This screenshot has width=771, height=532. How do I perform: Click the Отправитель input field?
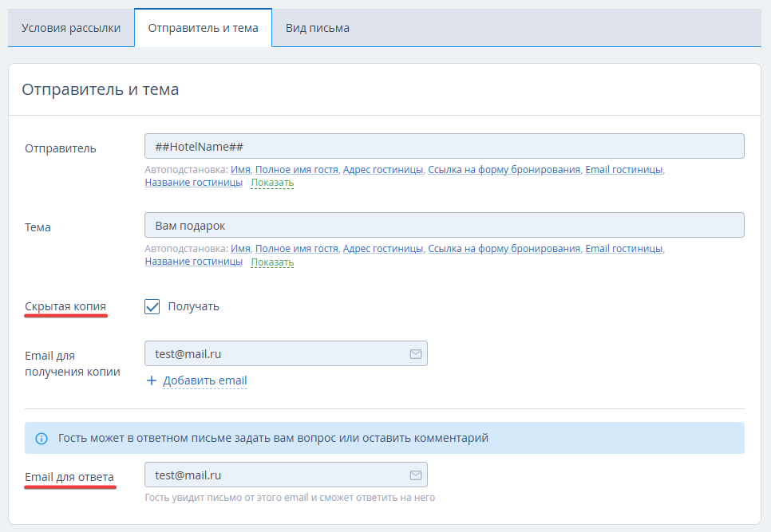(444, 147)
